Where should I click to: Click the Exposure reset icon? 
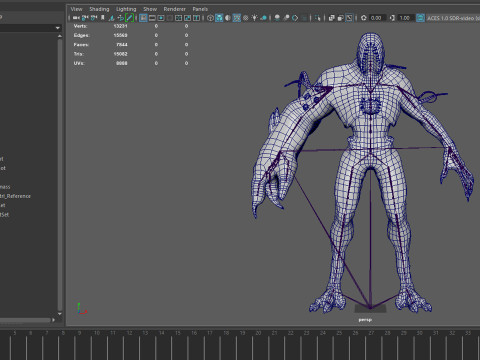[364, 18]
